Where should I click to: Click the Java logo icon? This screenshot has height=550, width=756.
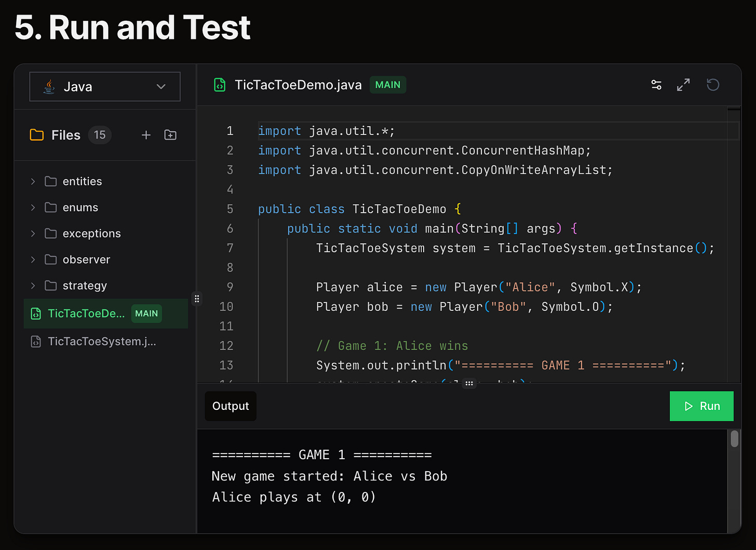coord(49,87)
